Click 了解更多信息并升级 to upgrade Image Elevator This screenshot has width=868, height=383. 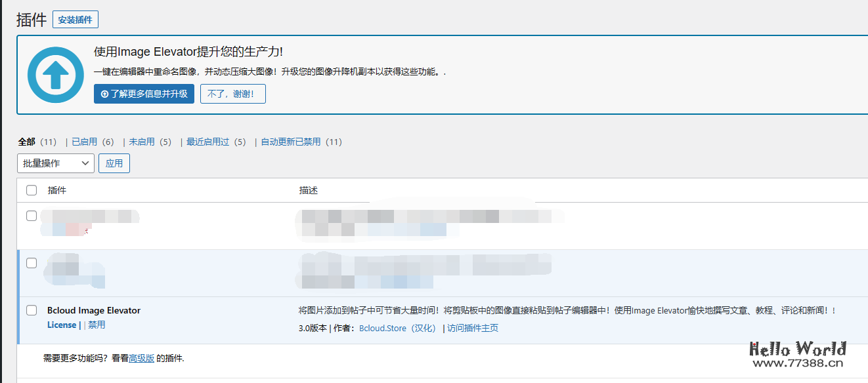(x=144, y=94)
